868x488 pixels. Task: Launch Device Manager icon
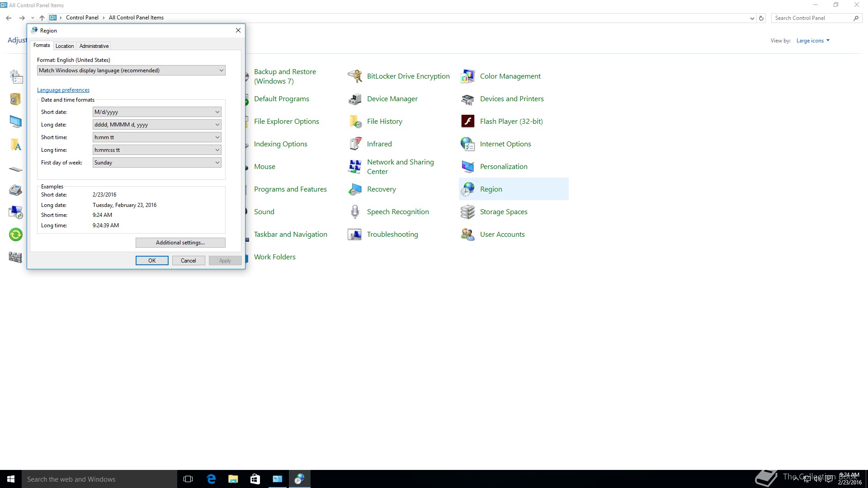click(355, 99)
